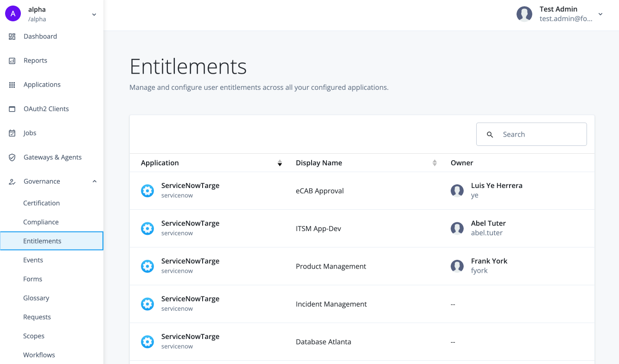Select the OAuth2 Clients icon
Image resolution: width=619 pixels, height=364 pixels.
(12, 108)
